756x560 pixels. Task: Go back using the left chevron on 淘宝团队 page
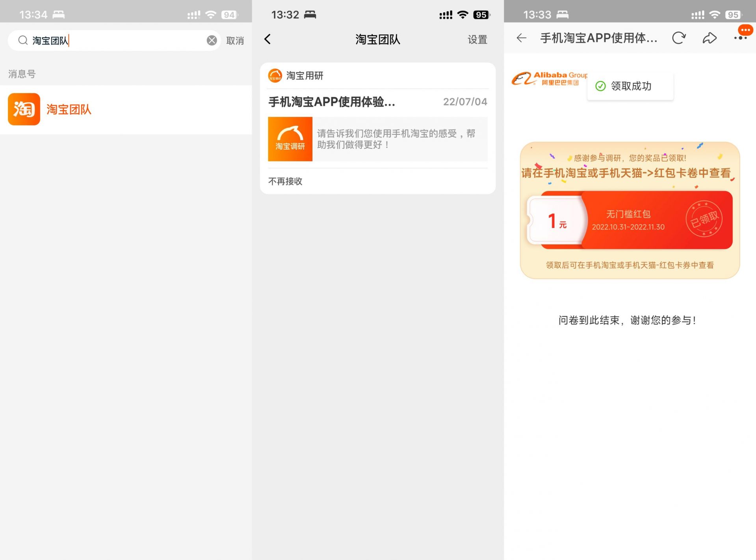point(267,39)
